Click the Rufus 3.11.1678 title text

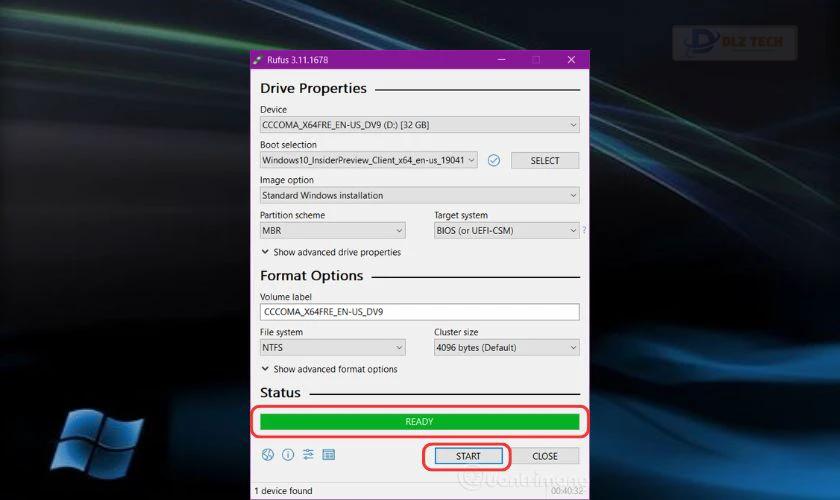298,60
